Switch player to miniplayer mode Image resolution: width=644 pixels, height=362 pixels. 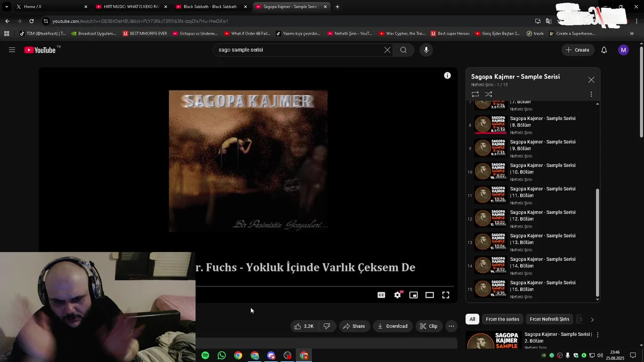coord(414,295)
